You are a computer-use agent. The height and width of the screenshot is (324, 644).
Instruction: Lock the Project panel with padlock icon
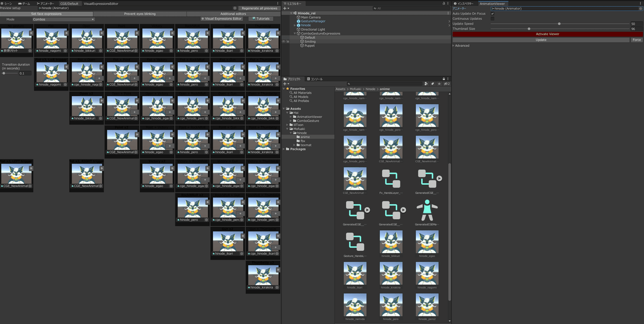[443, 79]
